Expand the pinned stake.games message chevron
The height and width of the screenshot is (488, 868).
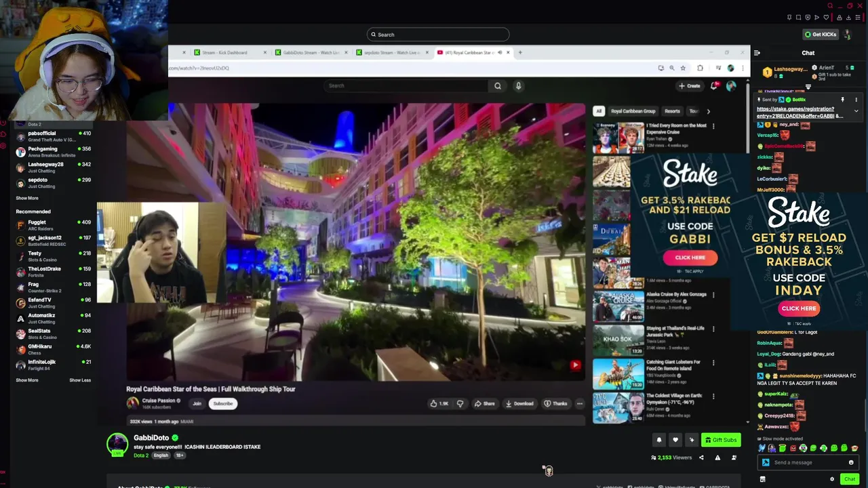(x=856, y=110)
